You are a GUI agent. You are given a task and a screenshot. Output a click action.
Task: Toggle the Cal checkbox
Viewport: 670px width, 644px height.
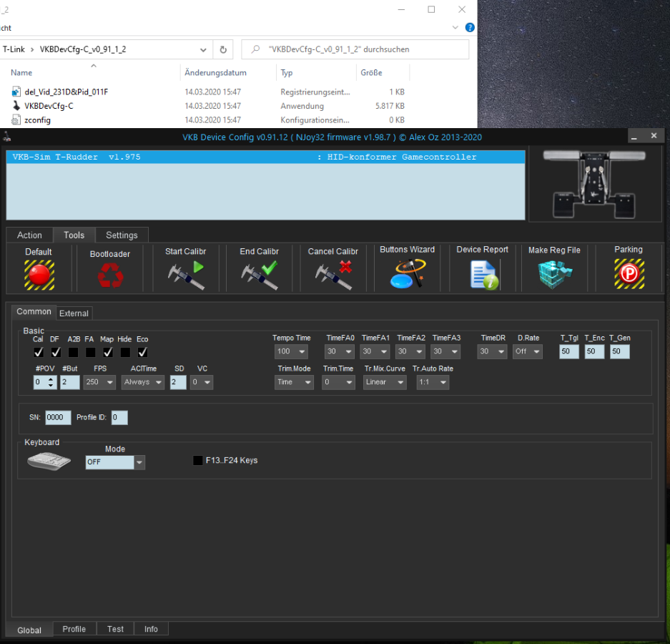tap(39, 352)
